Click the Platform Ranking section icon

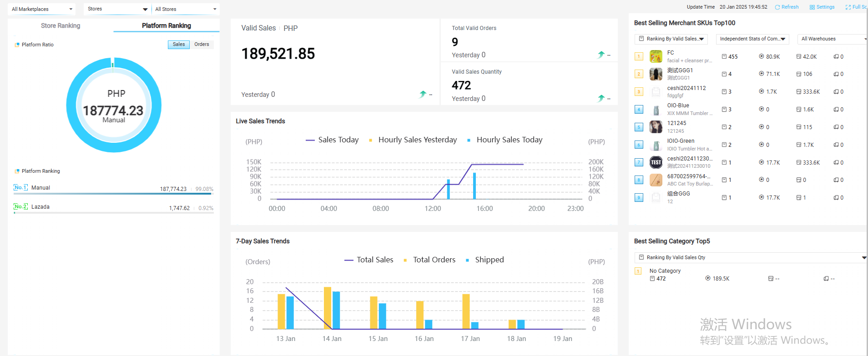click(17, 171)
